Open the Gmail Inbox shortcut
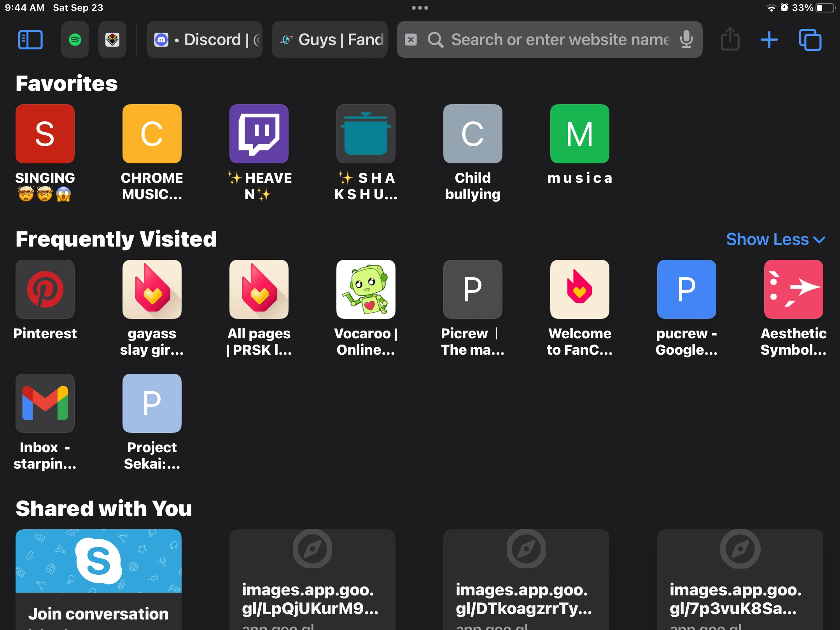 click(45, 403)
